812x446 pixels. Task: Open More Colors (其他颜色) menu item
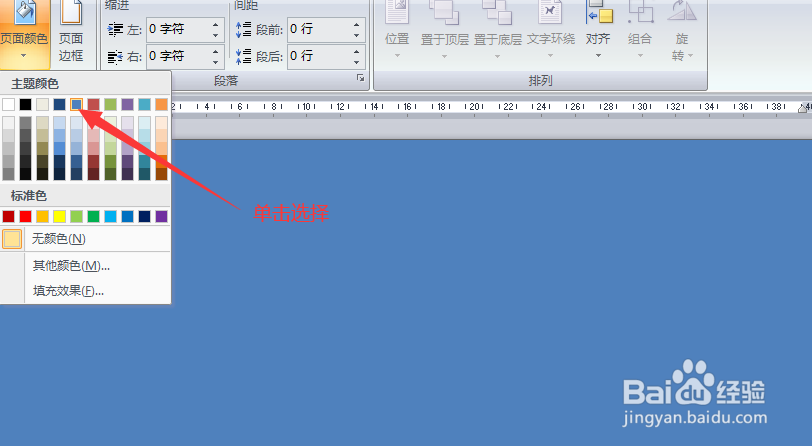pos(85,266)
